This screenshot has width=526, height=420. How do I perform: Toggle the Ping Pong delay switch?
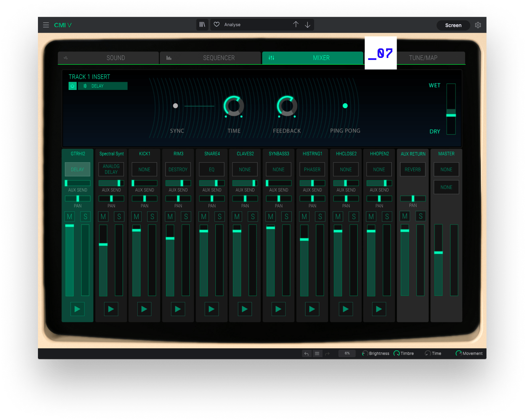(345, 106)
